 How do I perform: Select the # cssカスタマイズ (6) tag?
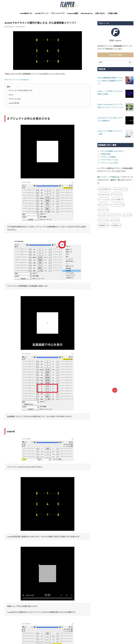(120, 189)
